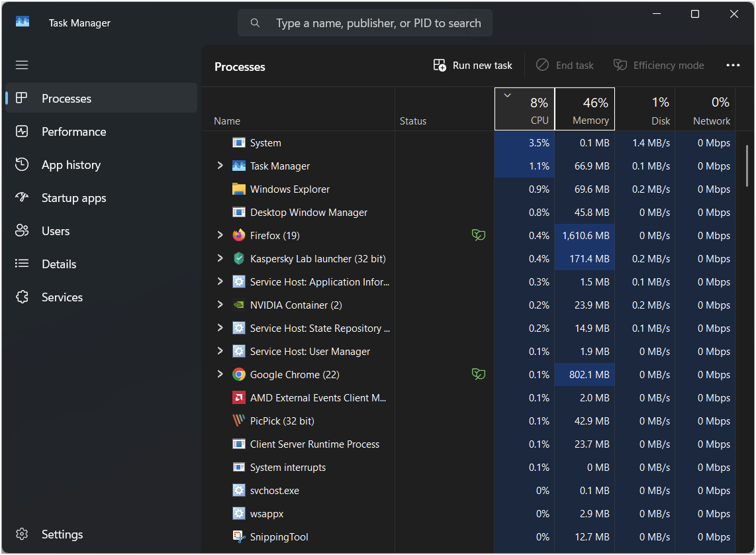Expand the NVIDIA Container (2) group
Screen dimensions: 756x555
pyautogui.click(x=220, y=304)
